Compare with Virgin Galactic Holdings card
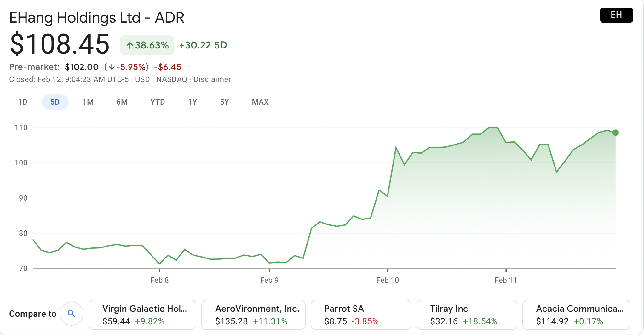 click(x=142, y=315)
